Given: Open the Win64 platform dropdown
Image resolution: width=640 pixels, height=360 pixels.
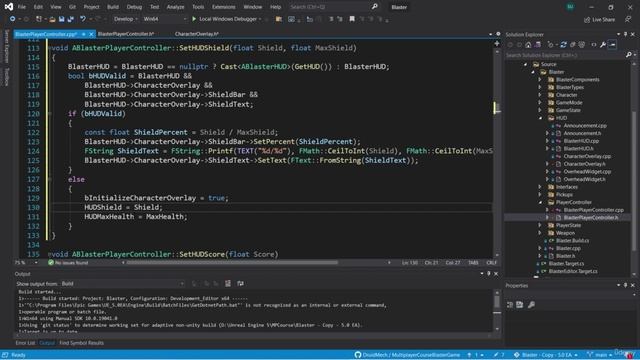Looking at the screenshot, I should coord(164,19).
